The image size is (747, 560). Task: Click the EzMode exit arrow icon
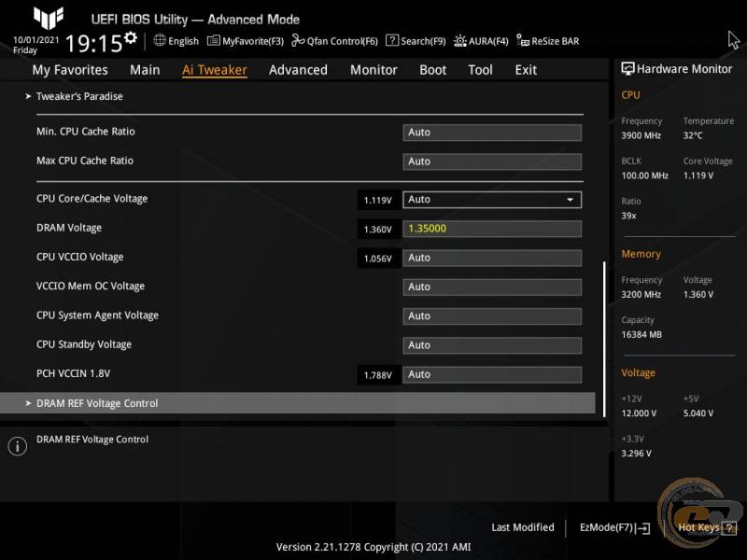click(x=642, y=528)
